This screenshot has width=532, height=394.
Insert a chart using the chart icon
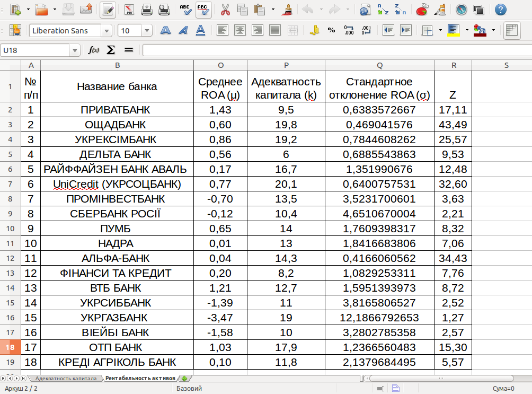(422, 10)
